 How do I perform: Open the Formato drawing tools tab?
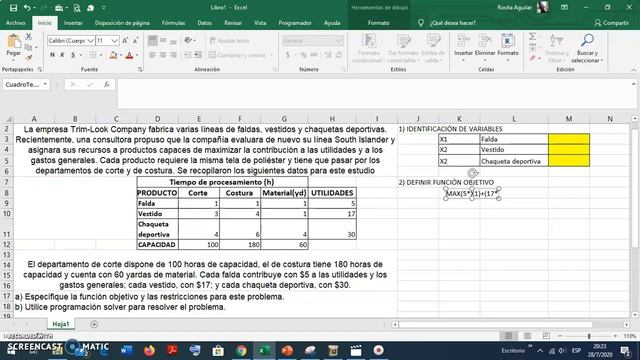(x=378, y=23)
